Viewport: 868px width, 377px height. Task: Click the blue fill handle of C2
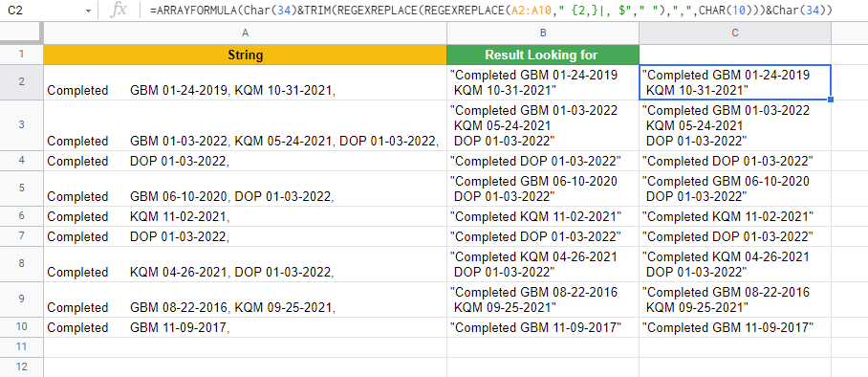[831, 100]
